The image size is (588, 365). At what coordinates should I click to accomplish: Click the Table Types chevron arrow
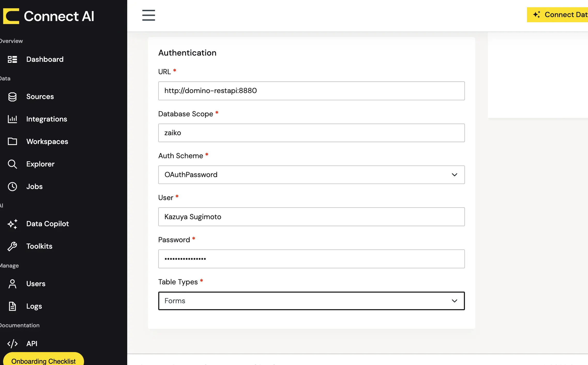click(x=454, y=301)
